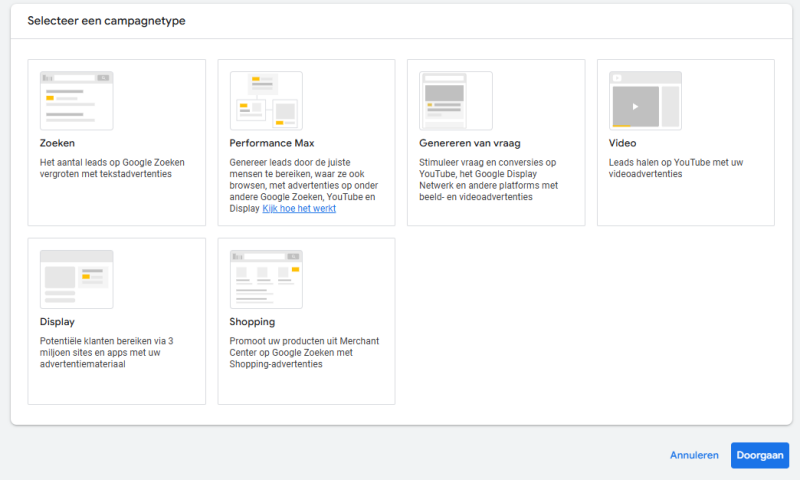Screen dimensions: 800x480
Task: Click the Zoeken campaign illustration icon
Action: click(76, 100)
